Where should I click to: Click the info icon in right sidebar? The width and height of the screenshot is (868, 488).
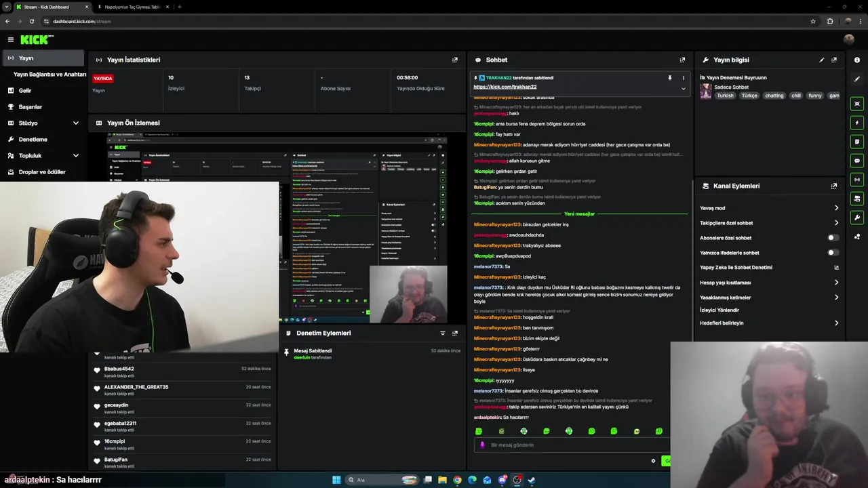(x=857, y=60)
